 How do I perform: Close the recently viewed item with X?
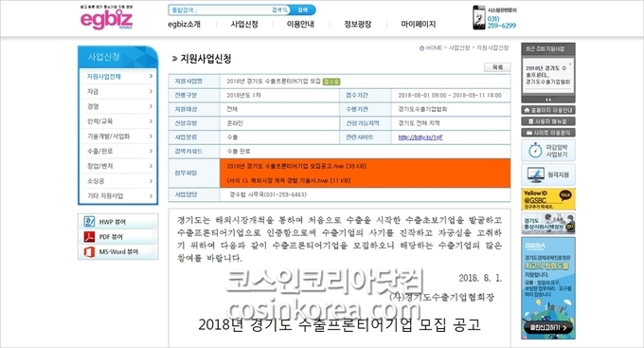[570, 64]
